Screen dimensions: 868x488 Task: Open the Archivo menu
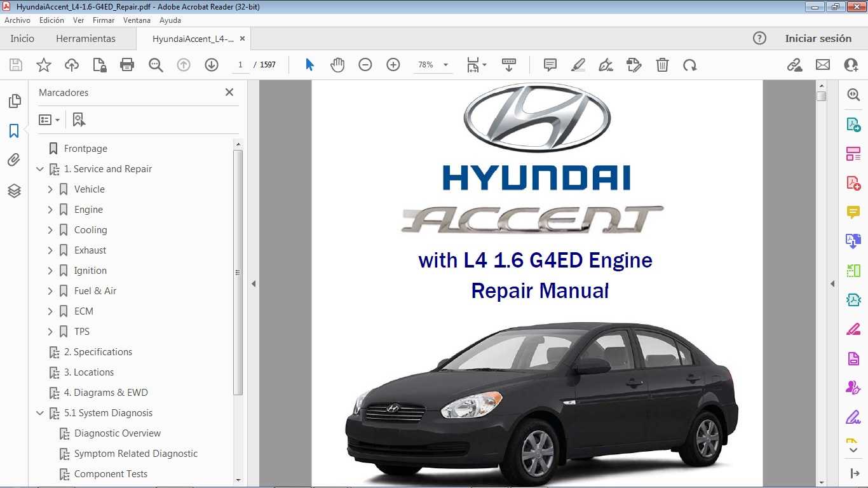point(17,20)
